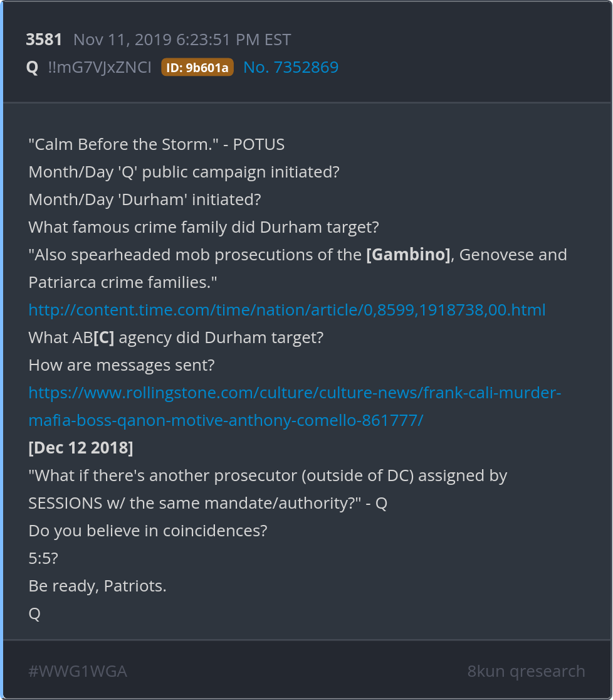Click the #WWG1WGA hashtag in footer

[x=78, y=671]
